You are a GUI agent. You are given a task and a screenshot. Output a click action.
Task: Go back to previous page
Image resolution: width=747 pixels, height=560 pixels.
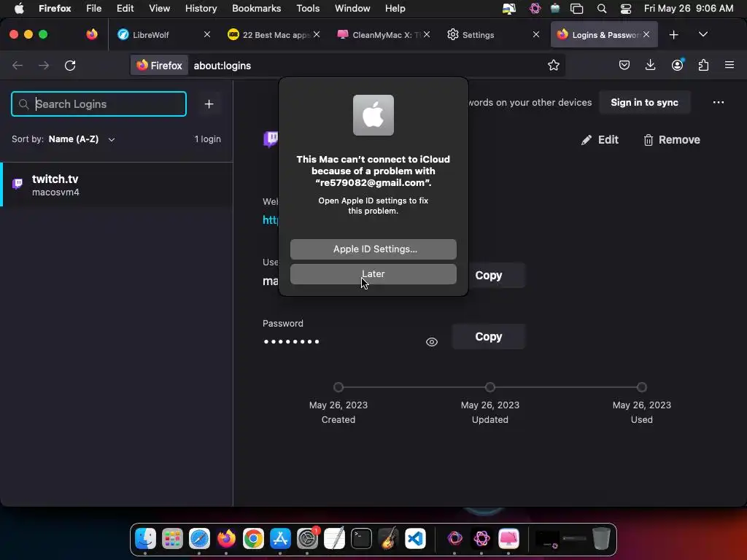[18, 65]
